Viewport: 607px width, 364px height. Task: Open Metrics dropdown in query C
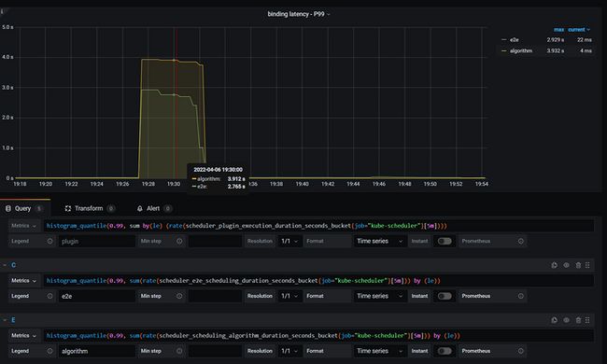click(x=23, y=280)
